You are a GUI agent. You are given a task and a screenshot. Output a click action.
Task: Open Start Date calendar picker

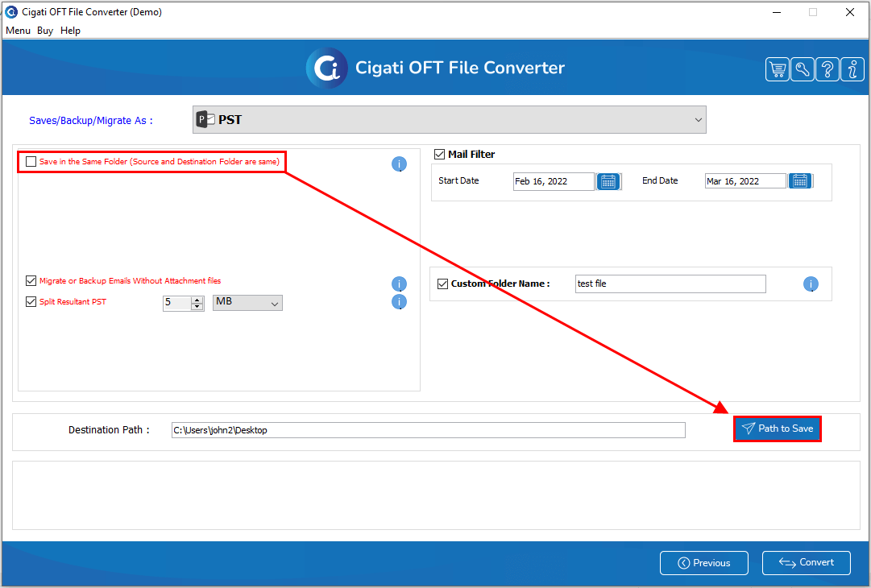608,181
